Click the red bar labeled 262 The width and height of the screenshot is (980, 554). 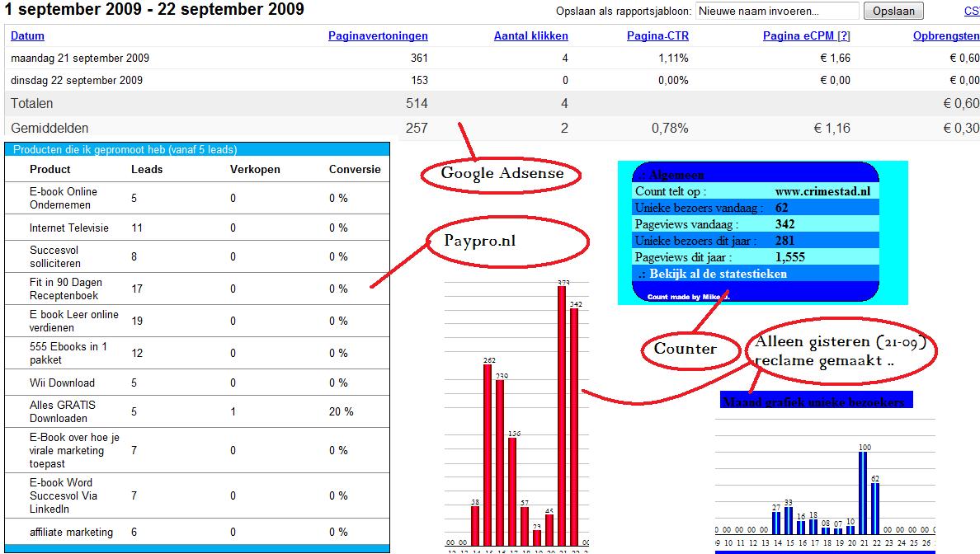tap(488, 455)
